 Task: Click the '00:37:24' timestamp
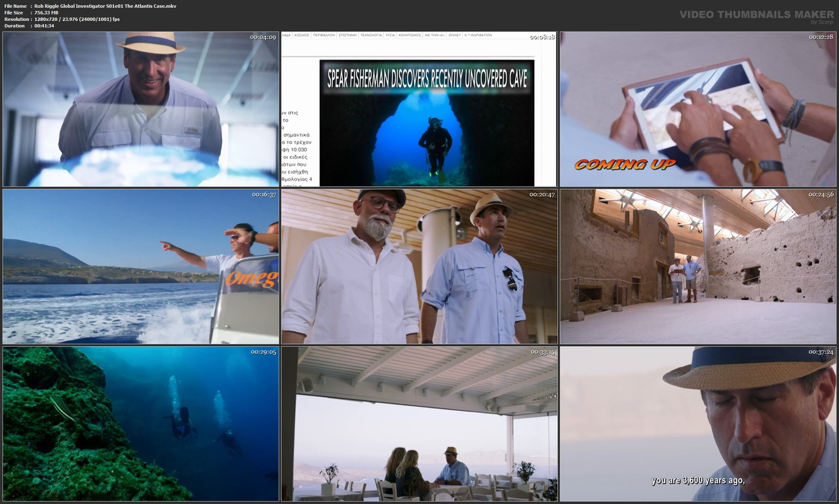point(821,352)
